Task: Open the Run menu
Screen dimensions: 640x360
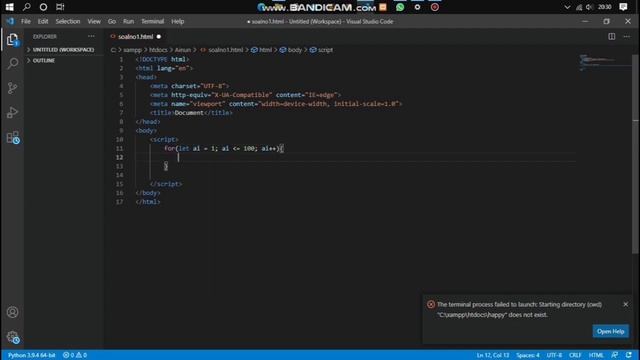Action: (x=129, y=21)
